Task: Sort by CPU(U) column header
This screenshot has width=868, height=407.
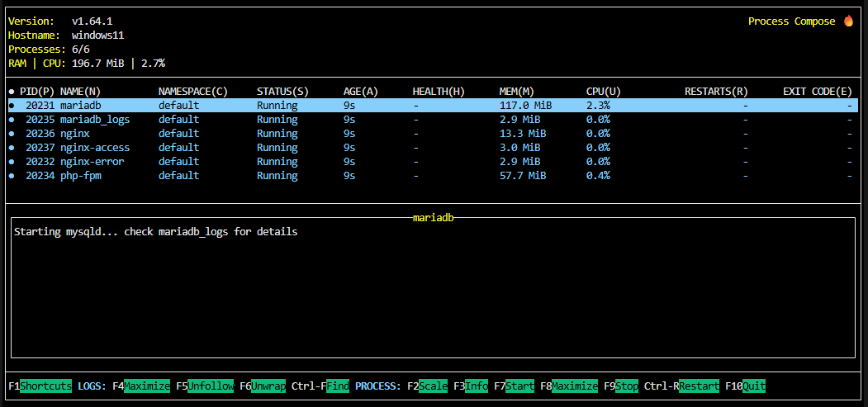Action: (604, 92)
